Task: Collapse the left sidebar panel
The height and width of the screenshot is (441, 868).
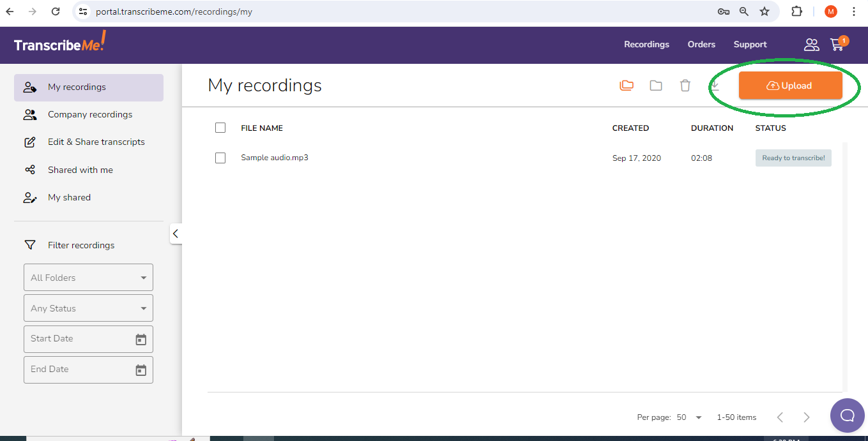Action: pyautogui.click(x=176, y=234)
